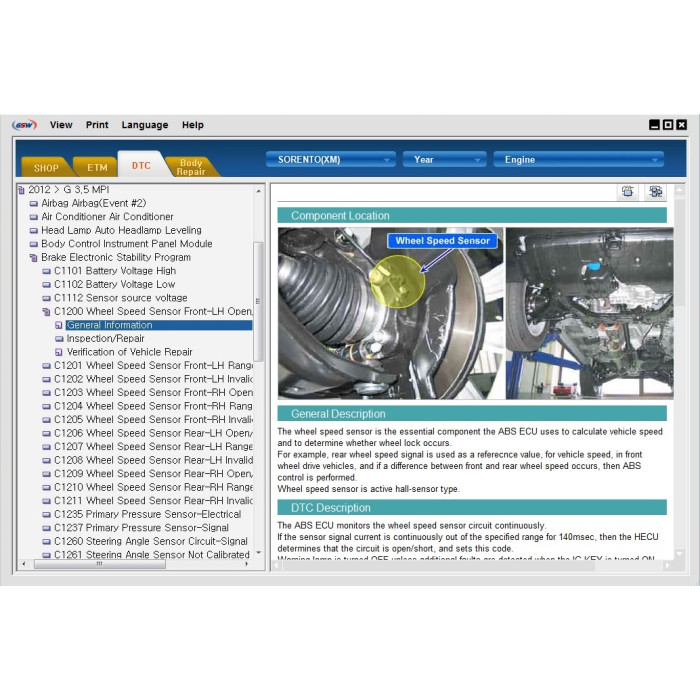
Task: Open the Help menu
Action: pyautogui.click(x=192, y=125)
